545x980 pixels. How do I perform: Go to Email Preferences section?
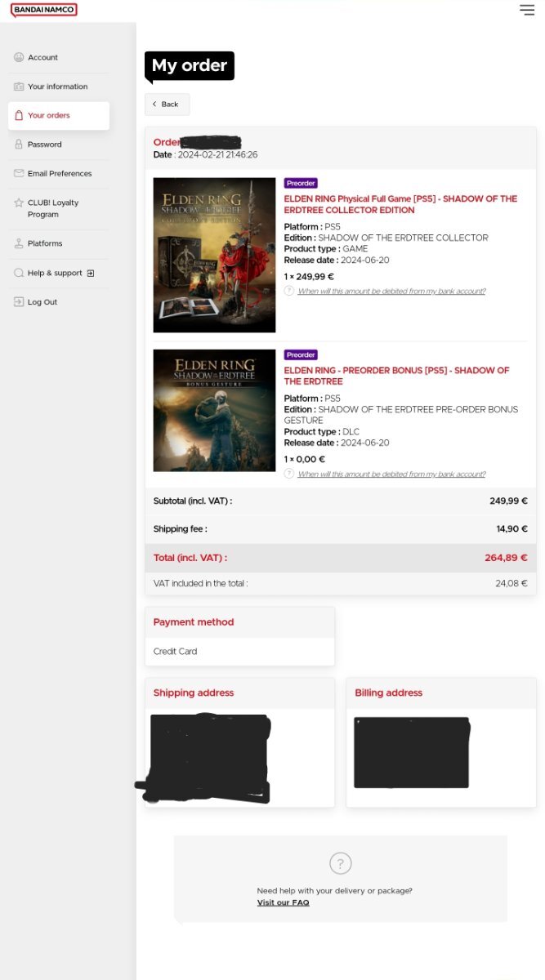click(x=59, y=173)
